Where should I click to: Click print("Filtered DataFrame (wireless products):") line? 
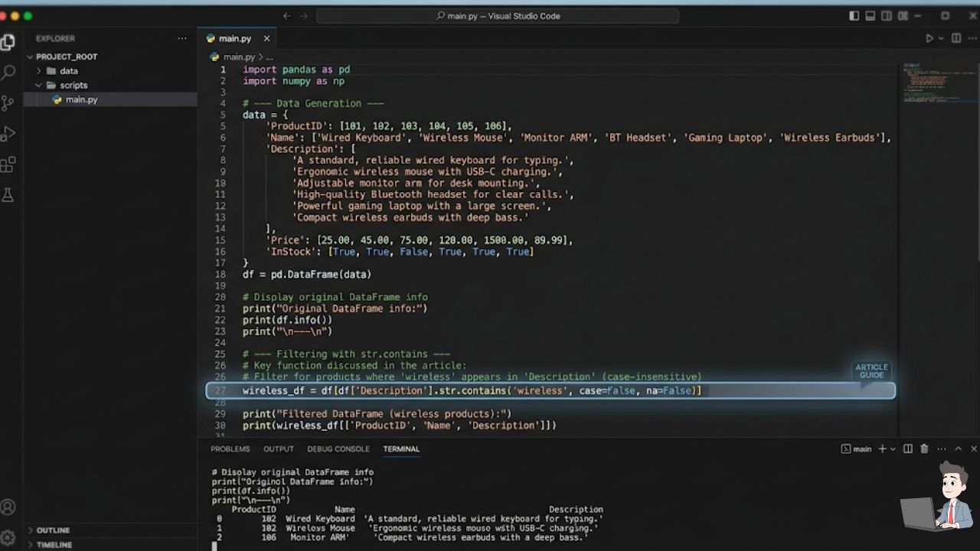pyautogui.click(x=377, y=414)
